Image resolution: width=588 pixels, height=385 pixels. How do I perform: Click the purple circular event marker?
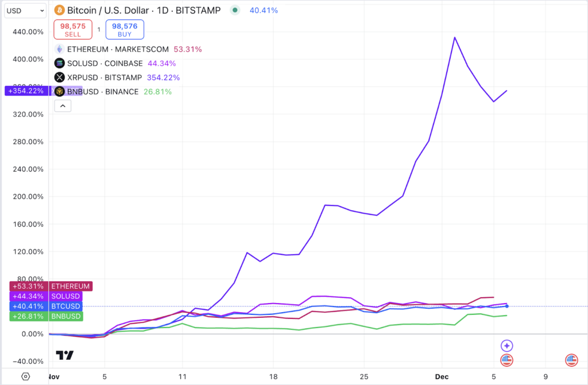506,345
